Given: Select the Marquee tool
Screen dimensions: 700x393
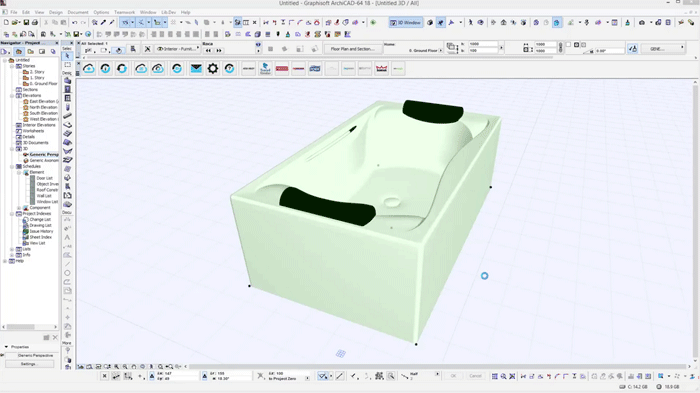Looking at the screenshot, I should (67, 65).
